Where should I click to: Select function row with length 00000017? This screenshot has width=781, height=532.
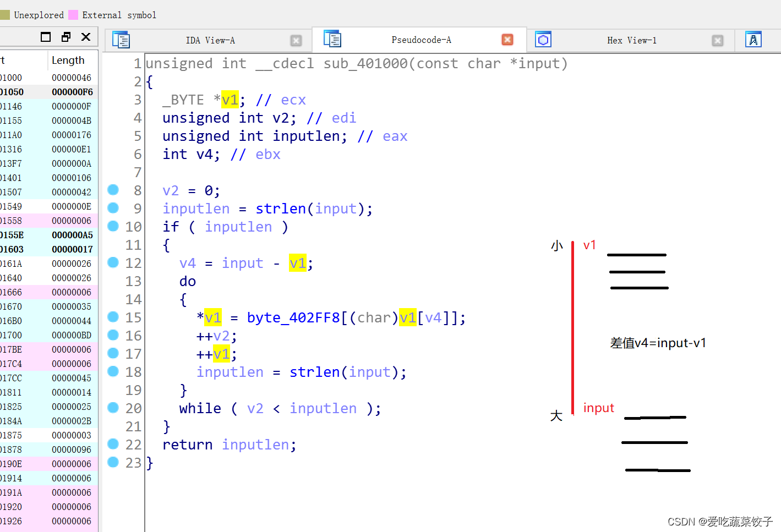click(49, 249)
